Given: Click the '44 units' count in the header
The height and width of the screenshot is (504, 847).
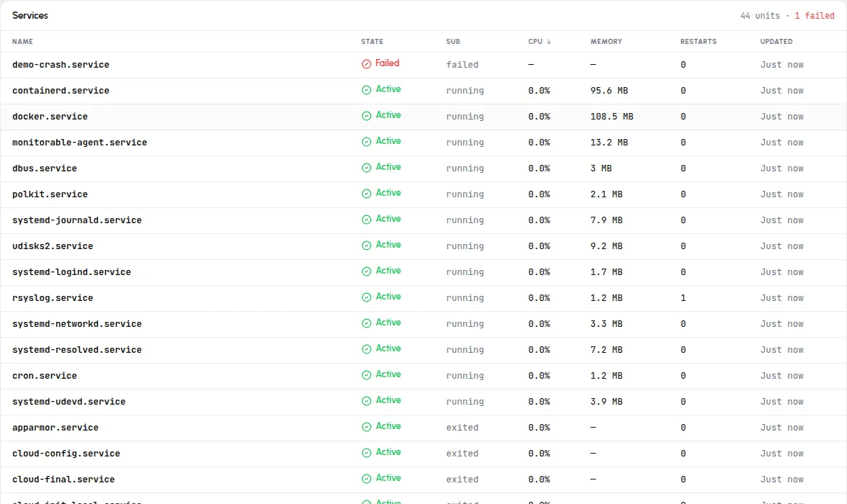Looking at the screenshot, I should coord(760,16).
